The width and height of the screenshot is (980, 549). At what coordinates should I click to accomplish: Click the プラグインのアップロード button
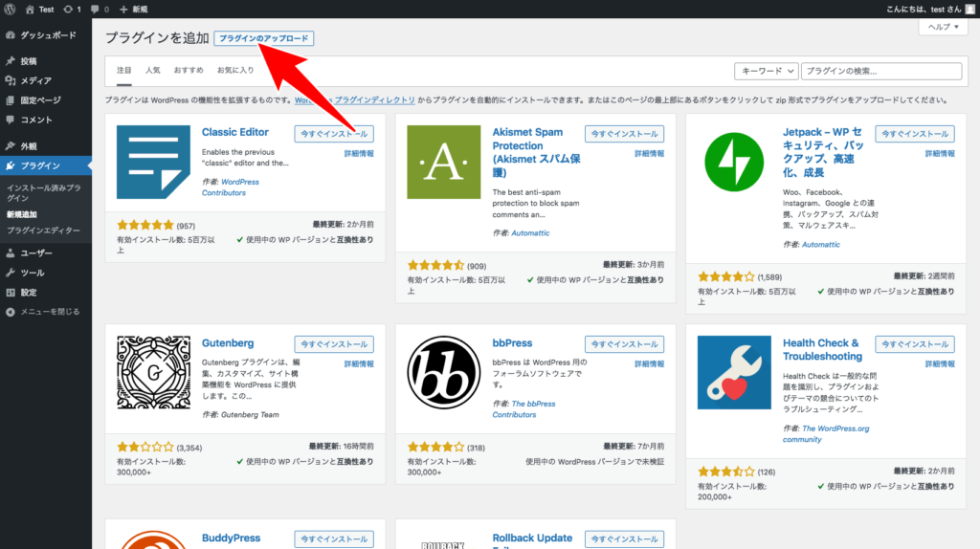tap(263, 38)
